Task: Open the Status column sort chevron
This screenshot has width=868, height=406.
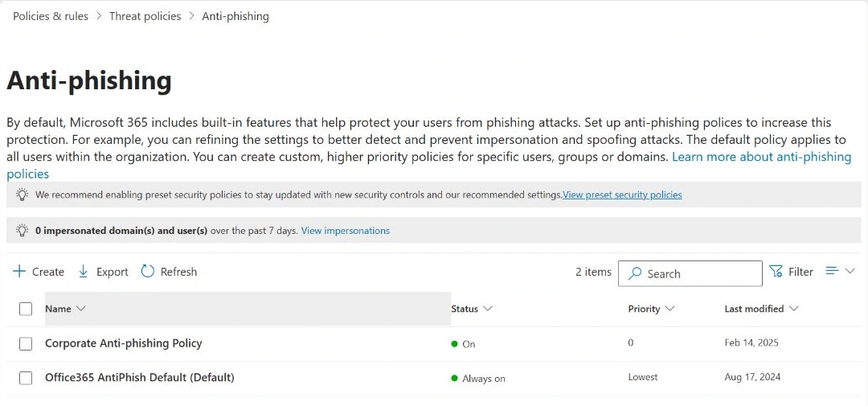Action: [488, 309]
